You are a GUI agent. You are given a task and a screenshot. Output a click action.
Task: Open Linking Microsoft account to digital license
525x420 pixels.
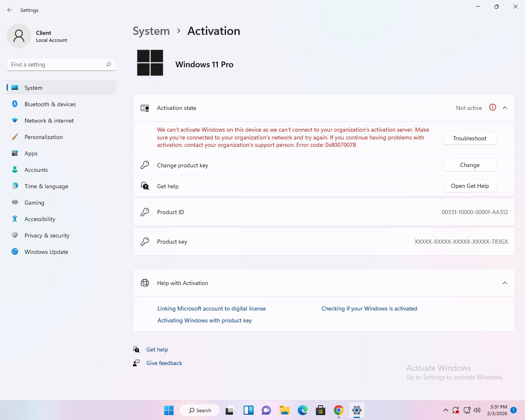click(x=212, y=308)
